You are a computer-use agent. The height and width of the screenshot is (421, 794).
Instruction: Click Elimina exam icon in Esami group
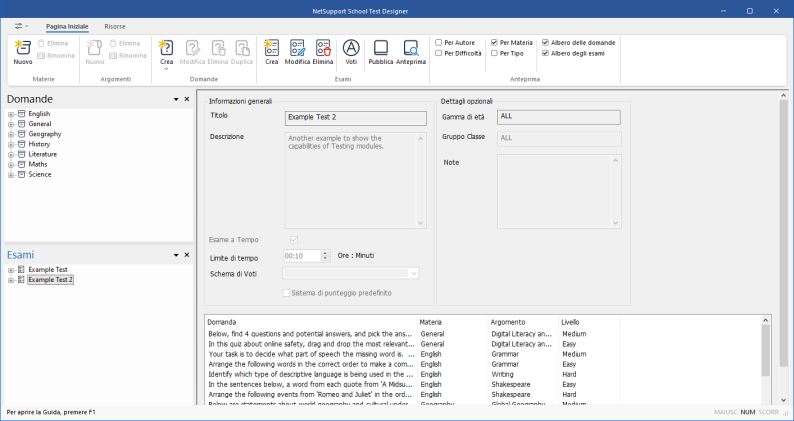323,48
